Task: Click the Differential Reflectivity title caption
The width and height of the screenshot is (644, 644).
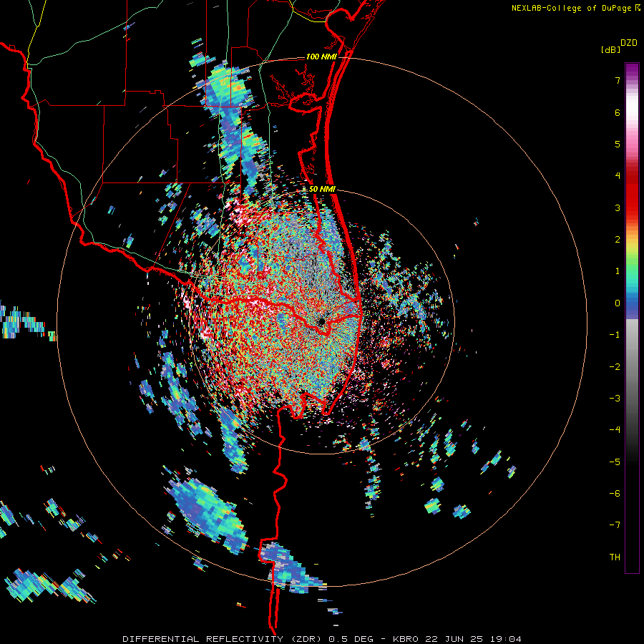Action: coord(322,639)
